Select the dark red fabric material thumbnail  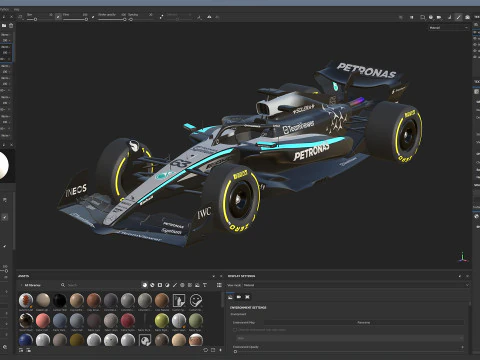(x=128, y=321)
